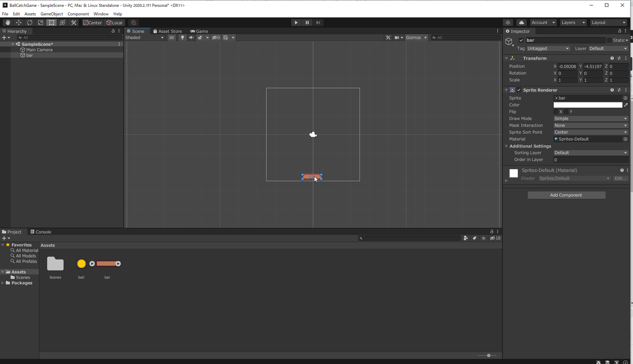Toggle scene lighting bulb icon
The width and height of the screenshot is (633, 364).
183,37
